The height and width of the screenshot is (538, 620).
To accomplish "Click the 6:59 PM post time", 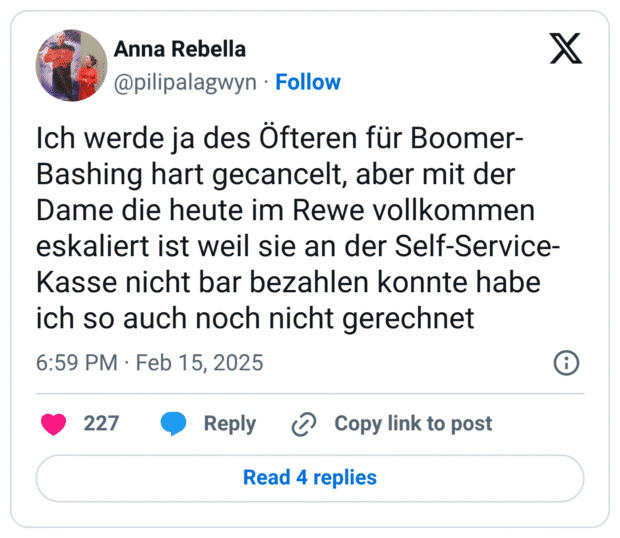I will (x=76, y=362).
